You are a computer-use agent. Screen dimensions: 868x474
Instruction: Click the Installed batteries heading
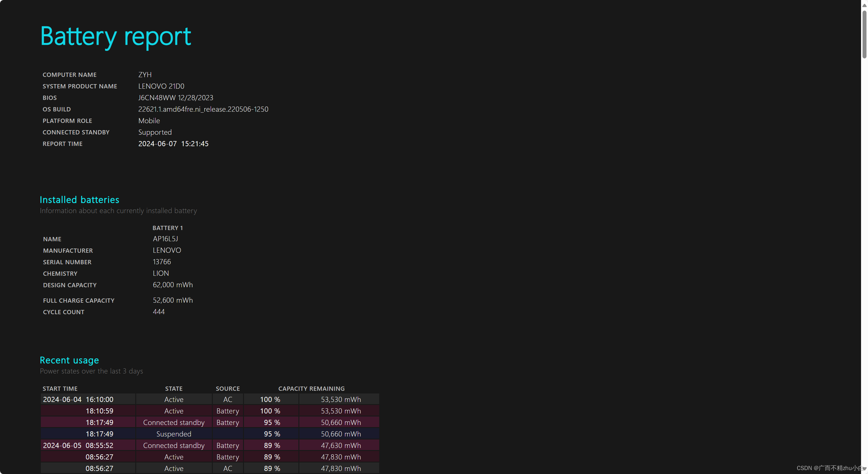[x=80, y=200]
